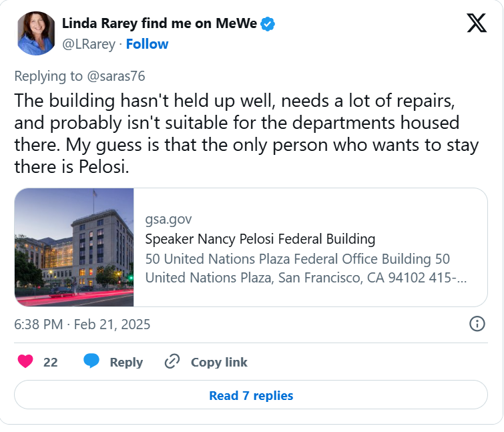Open Linda Rarey display name
Viewport: 504px width, 432px height.
click(160, 23)
